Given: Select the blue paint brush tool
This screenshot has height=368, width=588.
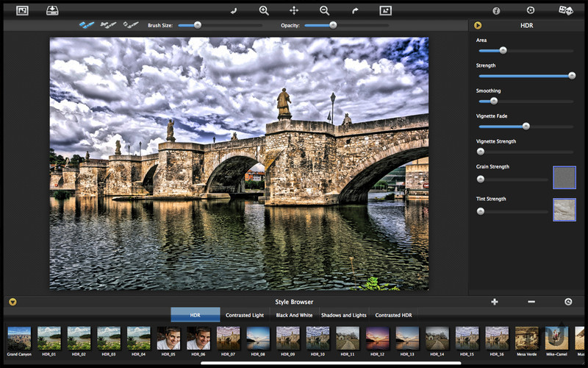Looking at the screenshot, I should 87,25.
